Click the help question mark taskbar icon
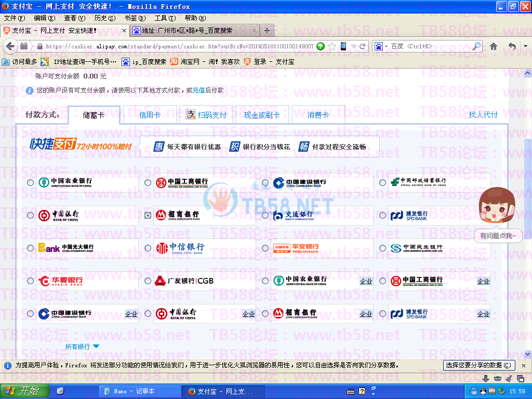The width and height of the screenshot is (532, 399). click(362, 392)
